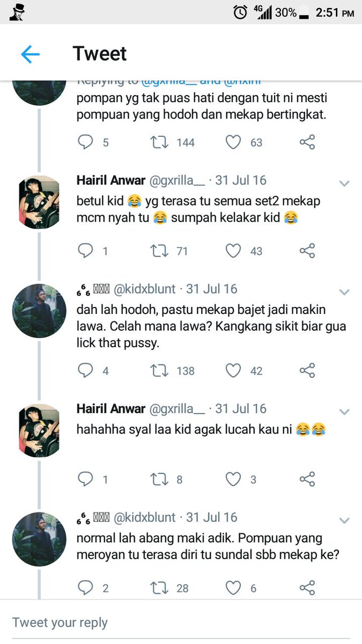Focus the 'Tweet your reply' field
Viewport: 362px width, 644px height.
click(x=181, y=623)
